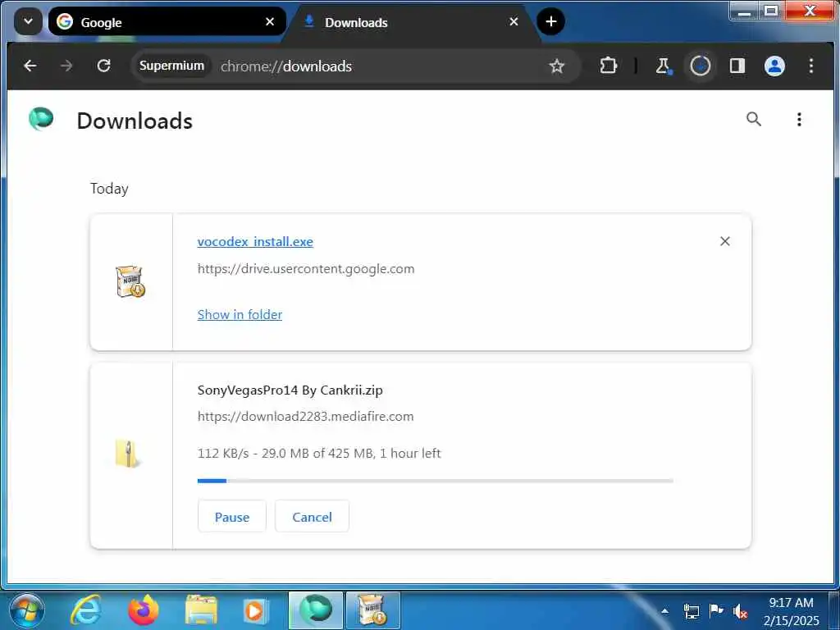Remove vocodex_install.exe from the list
This screenshot has width=840, height=630.
(725, 242)
